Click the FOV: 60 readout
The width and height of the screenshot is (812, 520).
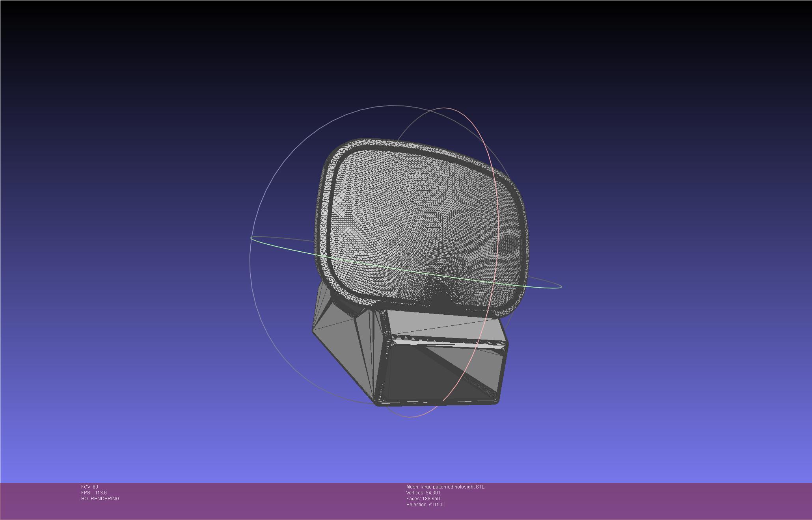tap(89, 487)
